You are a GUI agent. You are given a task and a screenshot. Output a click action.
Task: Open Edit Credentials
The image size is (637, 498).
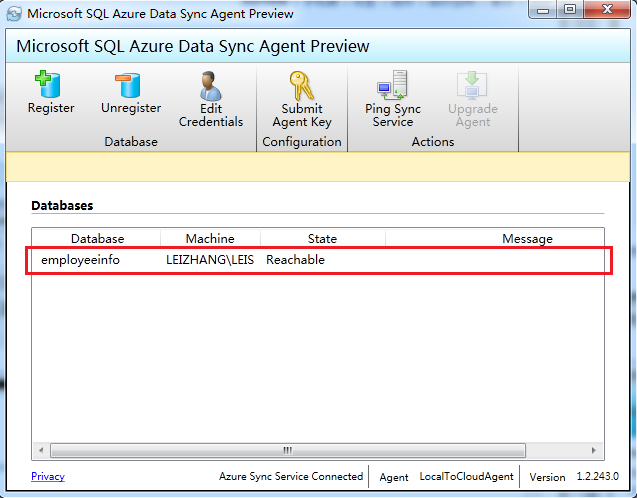211,99
